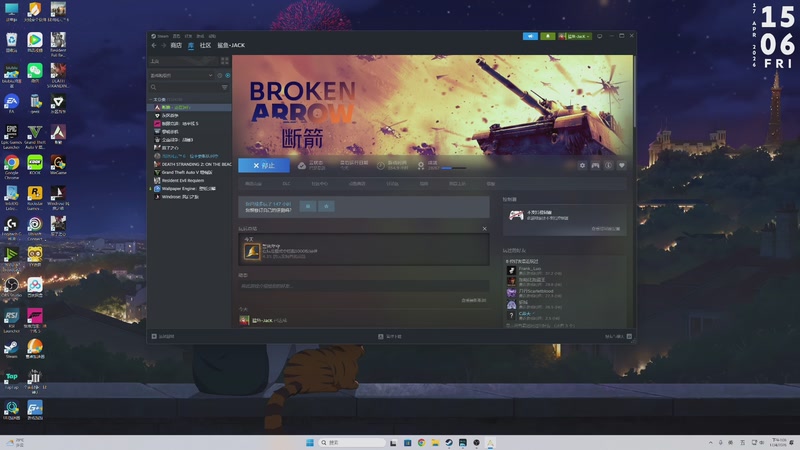The image size is (800, 450).
Task: Open controller layout icon next to gear
Action: coord(595,165)
